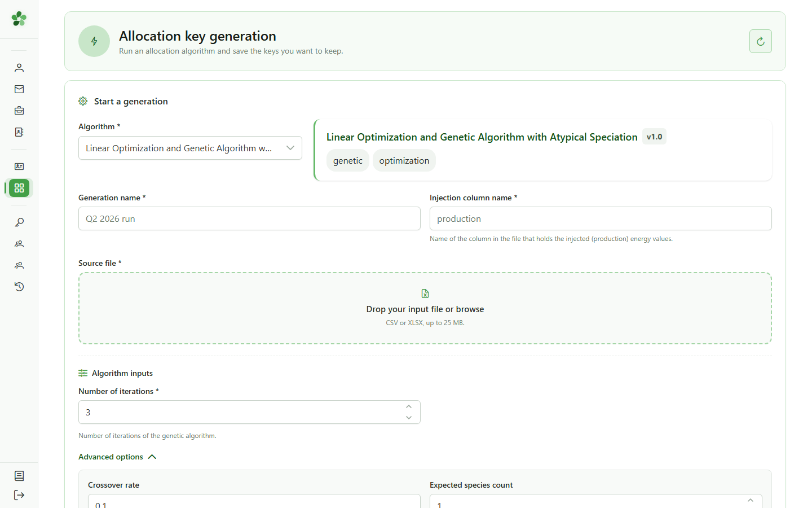The width and height of the screenshot is (812, 508).
Task: Click the Crossover rate input field
Action: [254, 501]
